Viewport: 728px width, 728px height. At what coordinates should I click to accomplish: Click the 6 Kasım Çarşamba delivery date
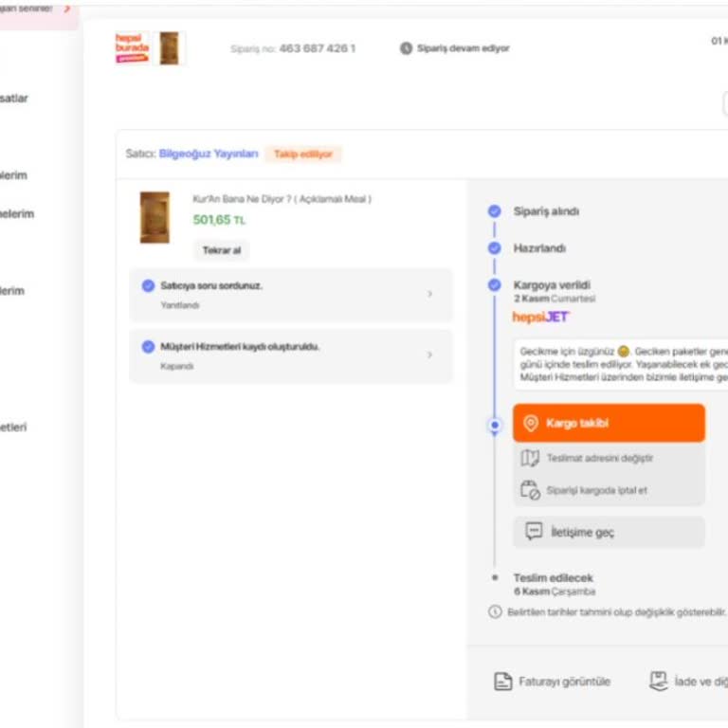click(555, 591)
